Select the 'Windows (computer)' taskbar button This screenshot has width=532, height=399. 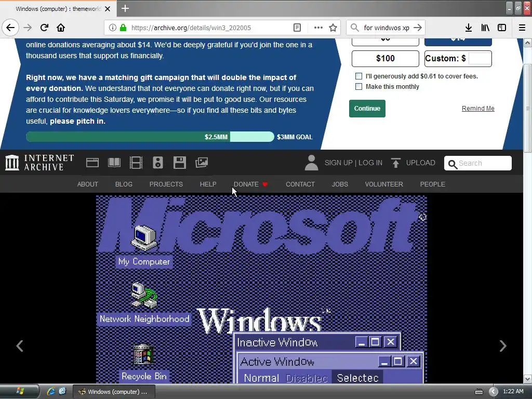pos(114,392)
